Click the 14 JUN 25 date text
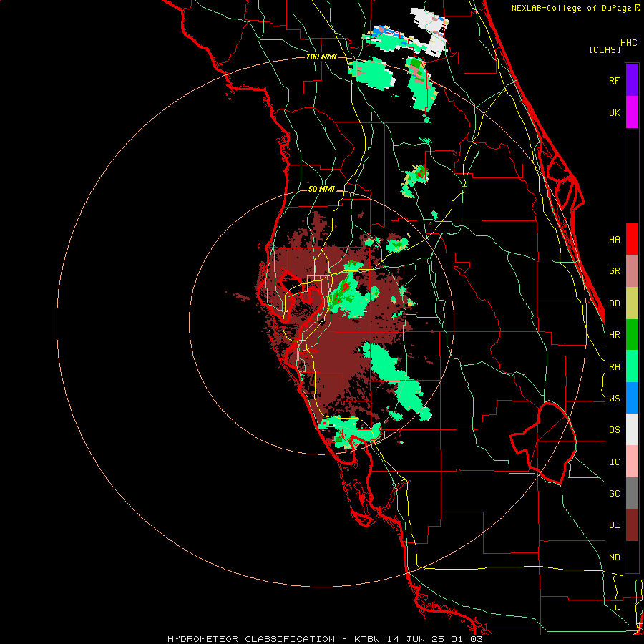644x644 pixels. 416,639
